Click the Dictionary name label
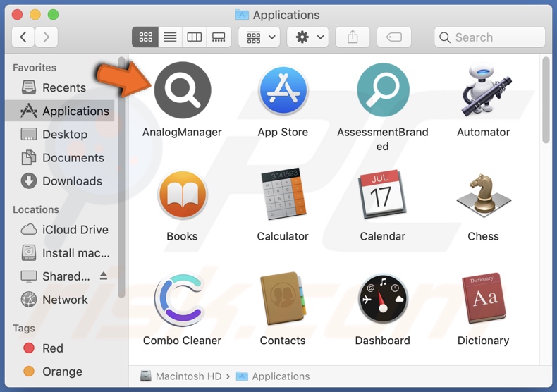 [x=484, y=341]
